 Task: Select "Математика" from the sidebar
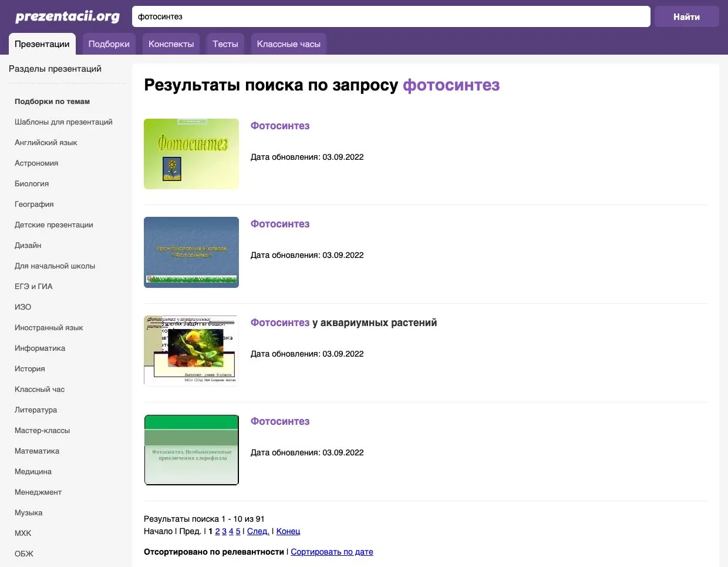tap(37, 451)
